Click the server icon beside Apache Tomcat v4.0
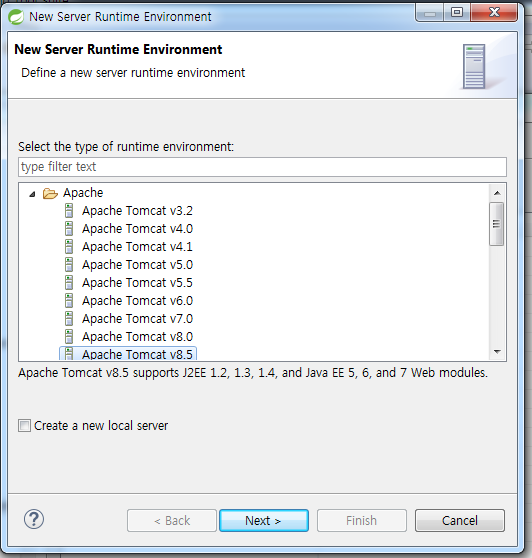Screen dimensions: 532x558 tap(69, 228)
